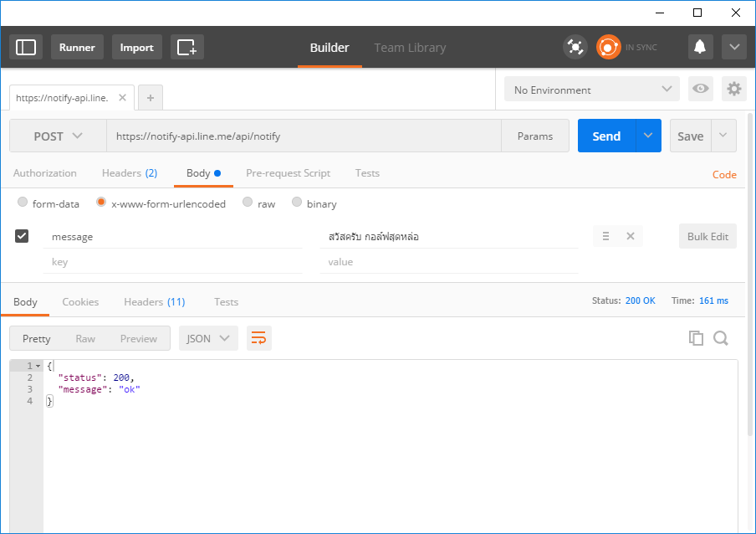
Task: Open the generate Code link
Action: click(x=724, y=175)
